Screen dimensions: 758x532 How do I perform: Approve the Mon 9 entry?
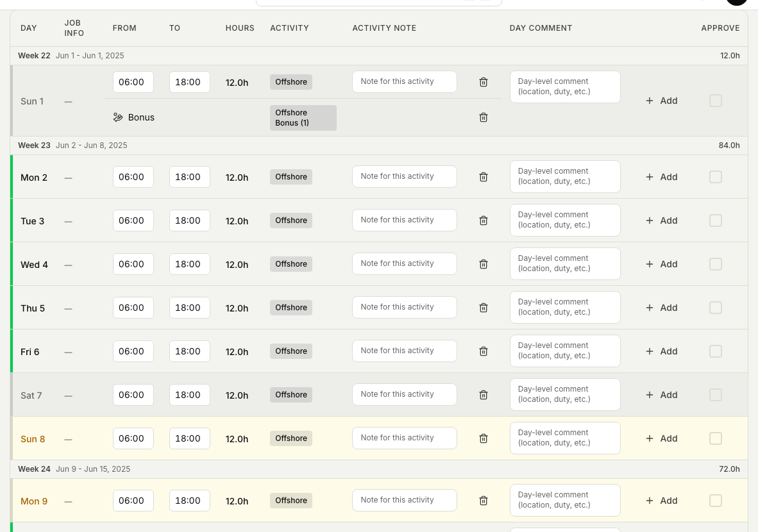point(716,501)
